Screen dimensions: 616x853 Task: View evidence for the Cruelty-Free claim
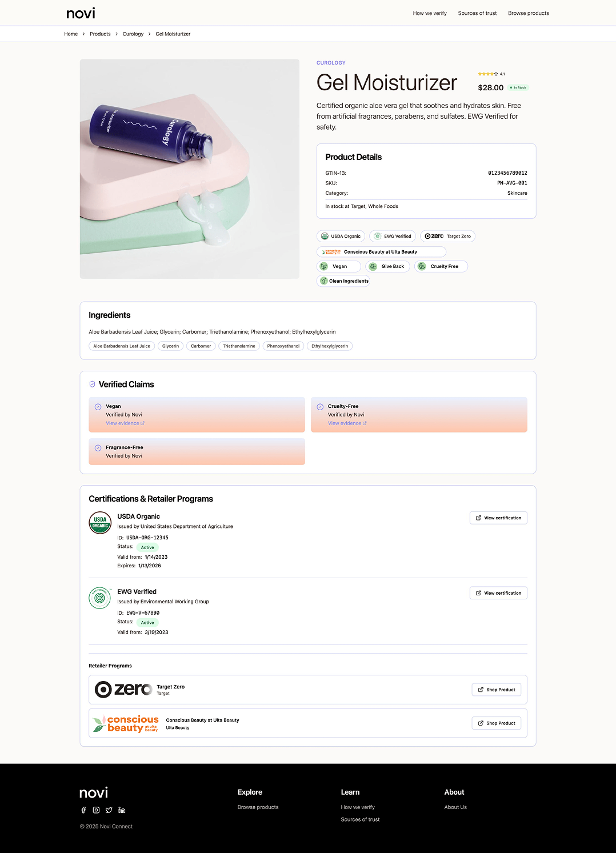[347, 423]
